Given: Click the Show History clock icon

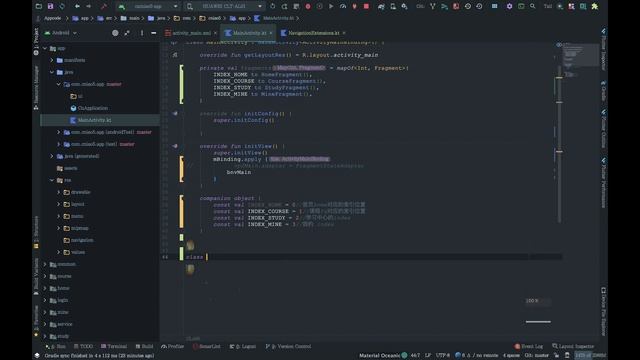Looking at the screenshot, I should click(468, 6).
